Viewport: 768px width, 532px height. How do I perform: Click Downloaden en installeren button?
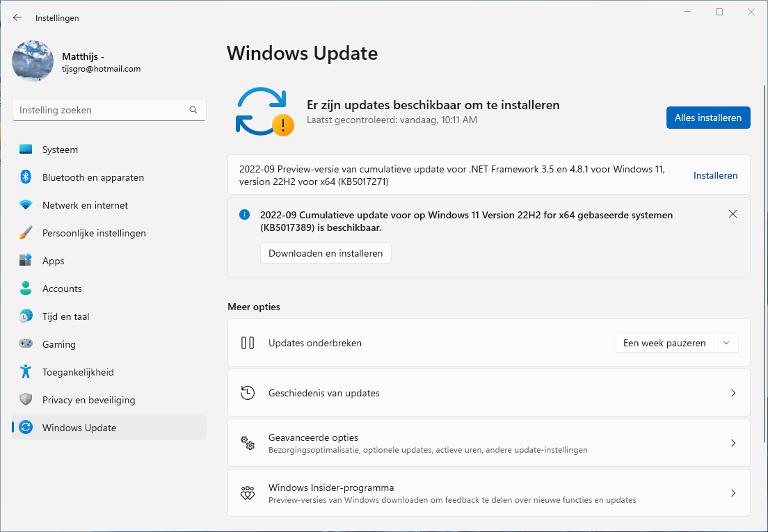(x=326, y=253)
